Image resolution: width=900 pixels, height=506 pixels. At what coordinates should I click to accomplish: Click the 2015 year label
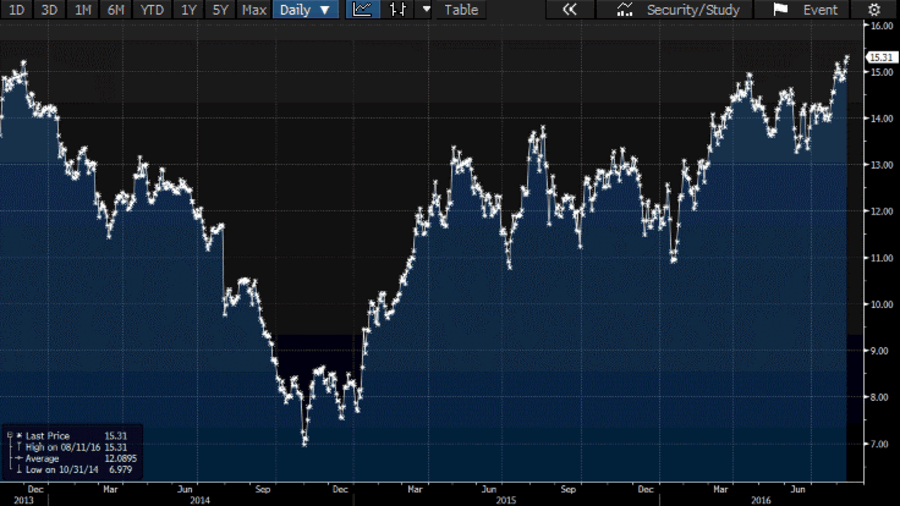[506, 500]
